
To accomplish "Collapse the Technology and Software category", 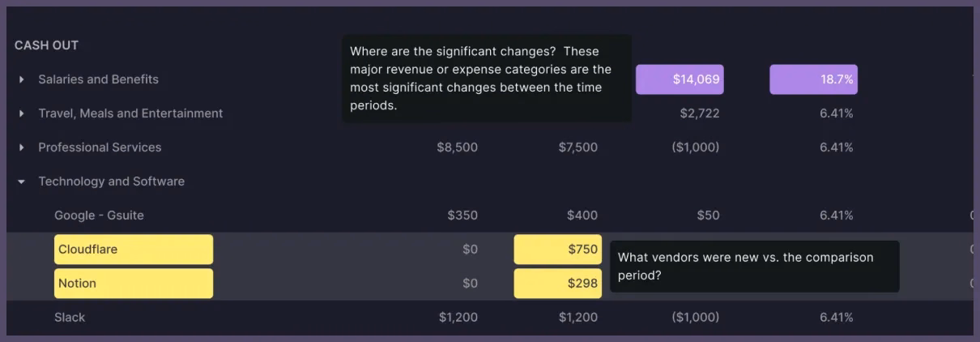I will (x=22, y=182).
